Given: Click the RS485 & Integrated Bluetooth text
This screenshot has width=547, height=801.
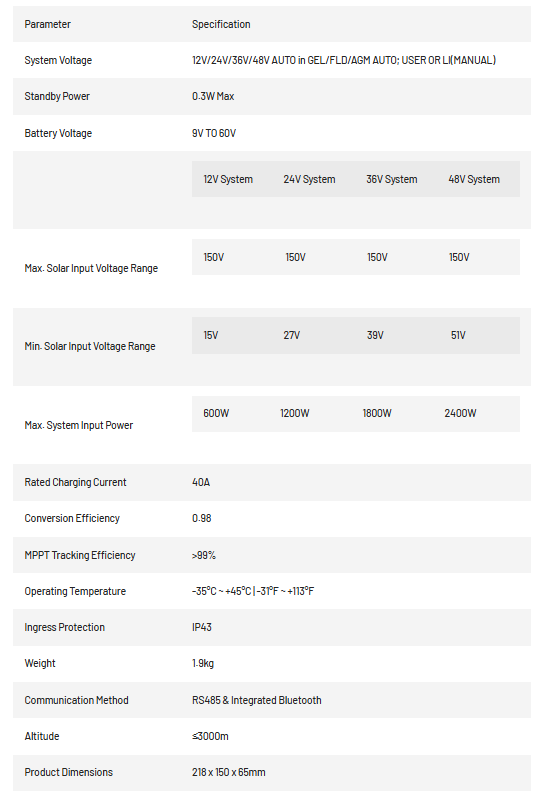Looking at the screenshot, I should (257, 700).
